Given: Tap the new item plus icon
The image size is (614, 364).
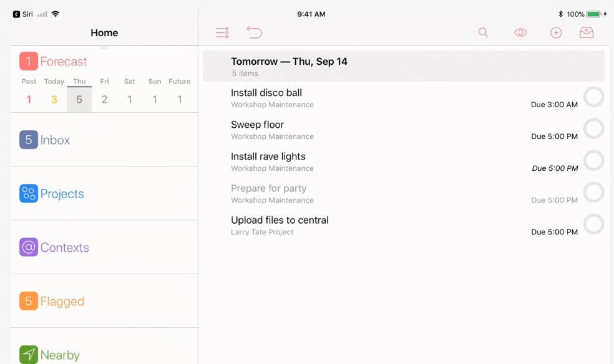Looking at the screenshot, I should tap(556, 32).
